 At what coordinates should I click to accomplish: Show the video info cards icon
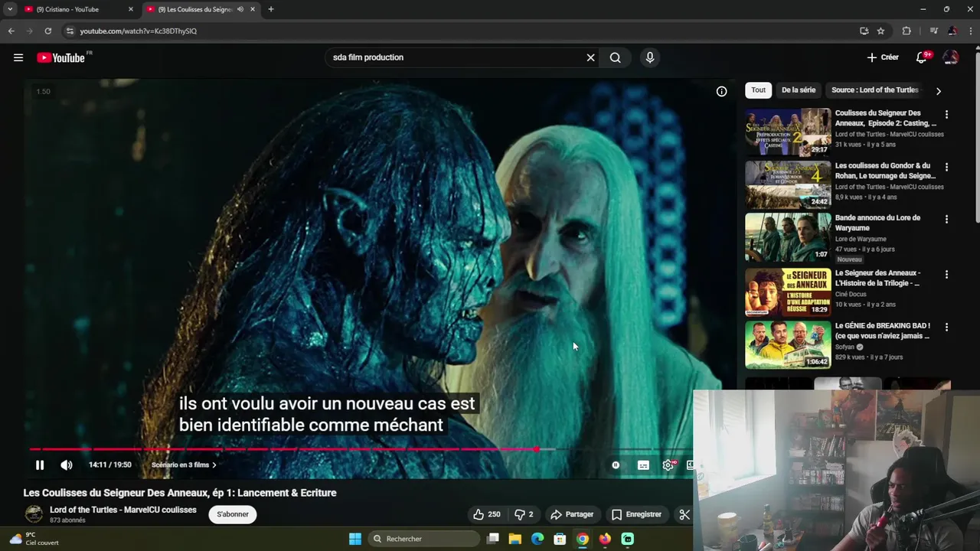tap(721, 91)
